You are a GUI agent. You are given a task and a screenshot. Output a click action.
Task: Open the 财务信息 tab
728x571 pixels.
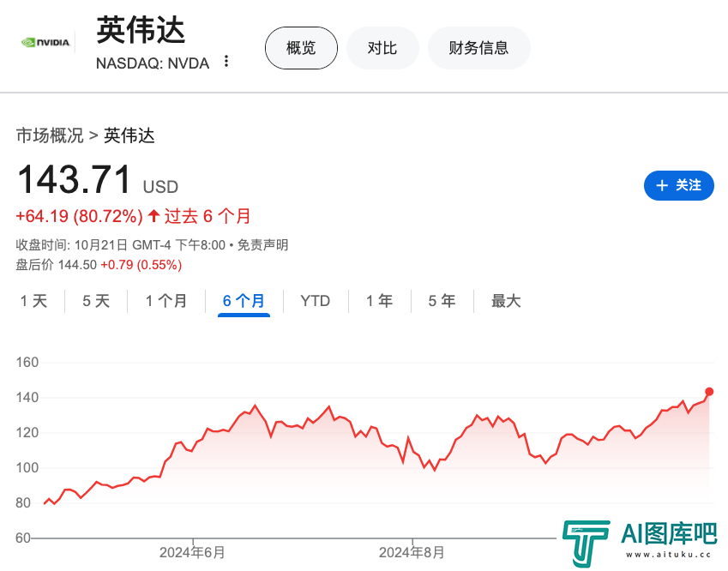pyautogui.click(x=478, y=48)
